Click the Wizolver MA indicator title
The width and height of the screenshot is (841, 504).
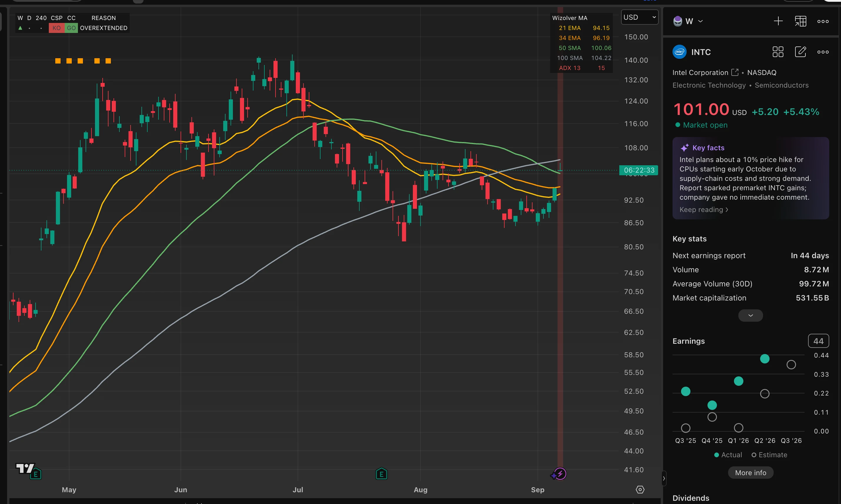(569, 18)
